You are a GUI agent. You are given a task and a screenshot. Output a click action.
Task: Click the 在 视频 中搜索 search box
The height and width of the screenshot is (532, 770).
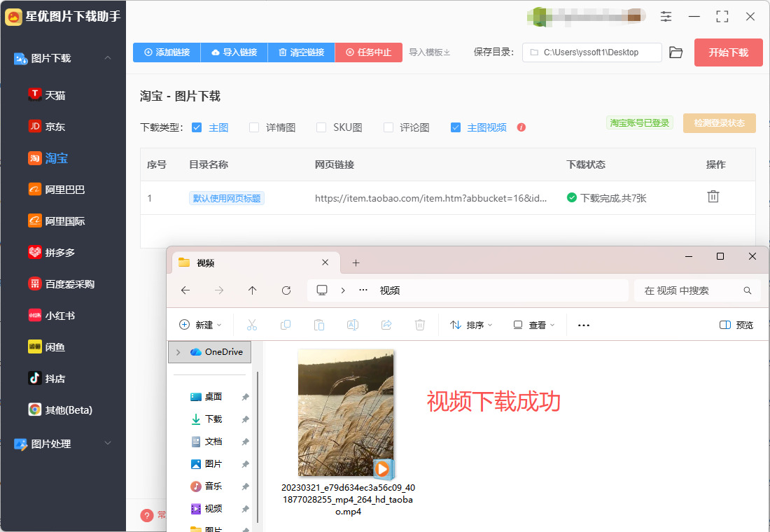697,290
